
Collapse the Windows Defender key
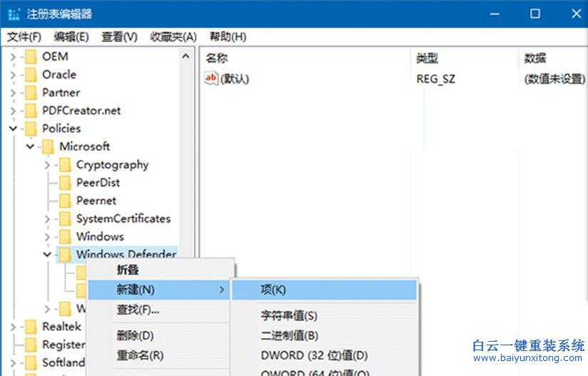pos(47,255)
